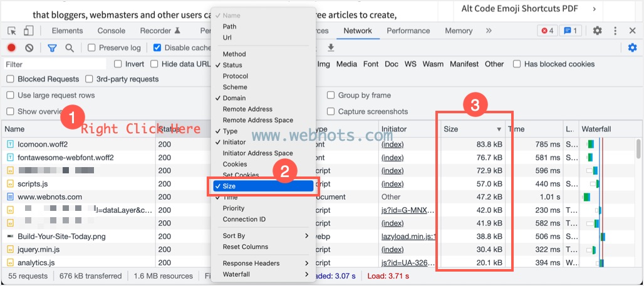Show more DevTools tabs chevron
The width and height of the screenshot is (644, 286).
(x=489, y=31)
